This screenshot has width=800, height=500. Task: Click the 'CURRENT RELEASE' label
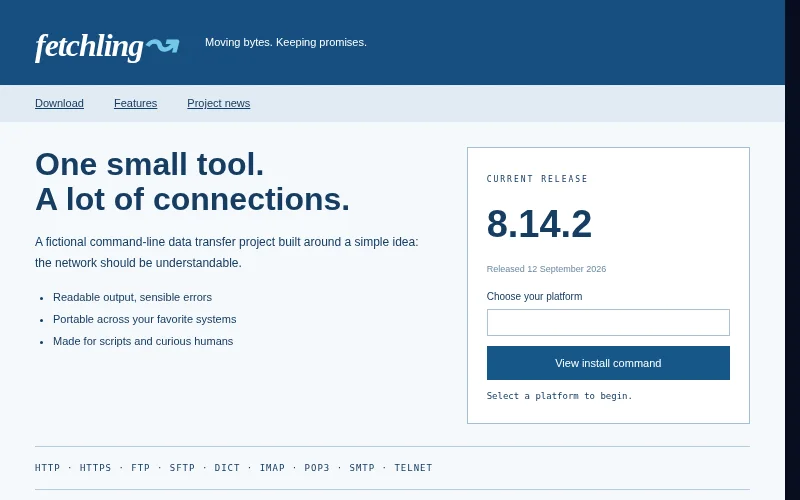point(537,179)
